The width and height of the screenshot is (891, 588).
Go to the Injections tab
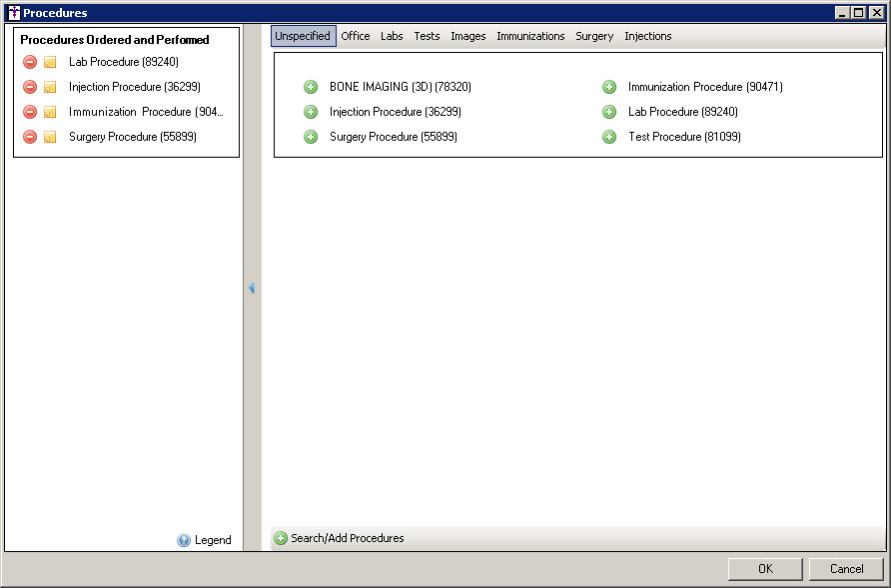point(648,36)
